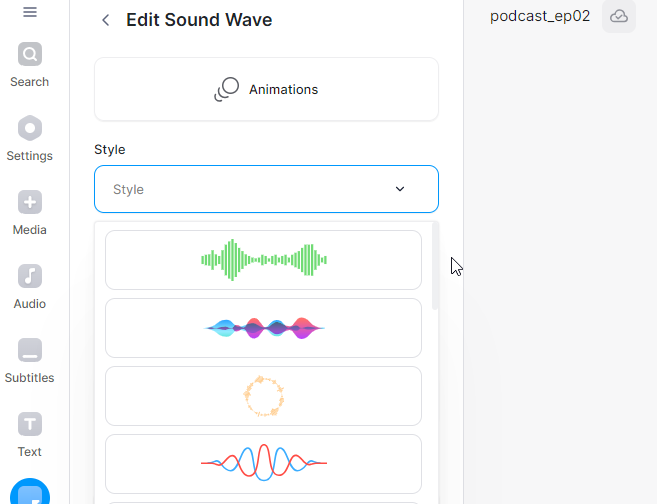Screen dimensions: 657x504
Task: Collapse the Style dropdown chevron
Action: [x=400, y=189]
